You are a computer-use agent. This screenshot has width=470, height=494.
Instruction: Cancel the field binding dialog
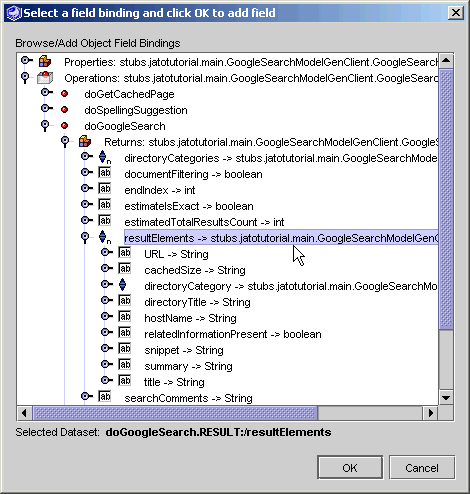coord(422,468)
